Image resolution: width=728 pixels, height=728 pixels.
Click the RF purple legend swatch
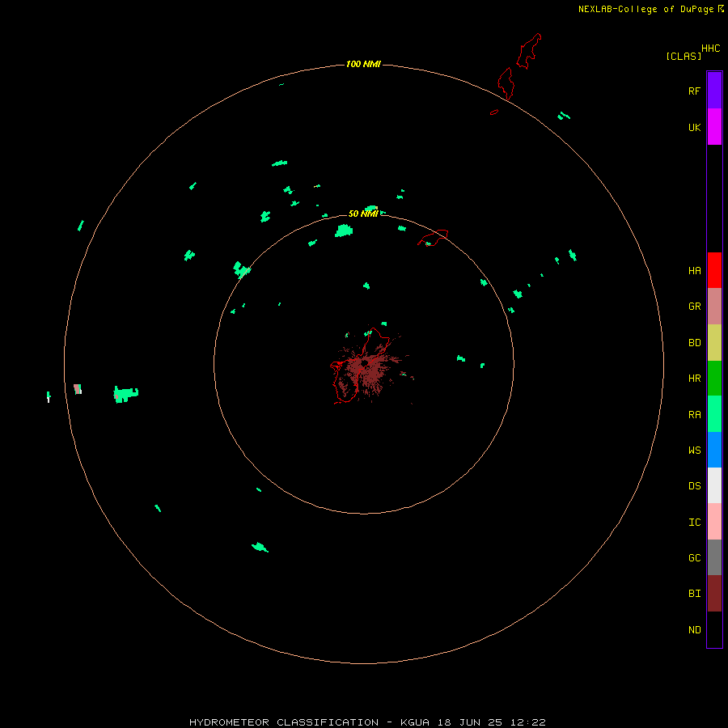coord(714,90)
